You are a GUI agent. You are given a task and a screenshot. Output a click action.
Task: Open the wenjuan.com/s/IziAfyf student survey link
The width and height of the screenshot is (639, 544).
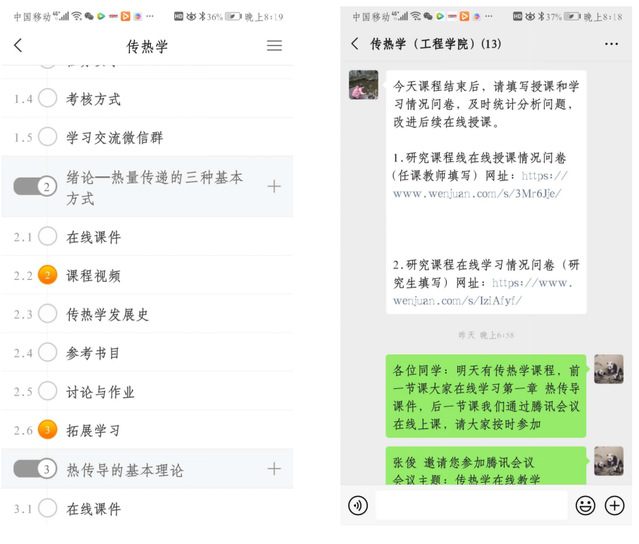pos(483,292)
